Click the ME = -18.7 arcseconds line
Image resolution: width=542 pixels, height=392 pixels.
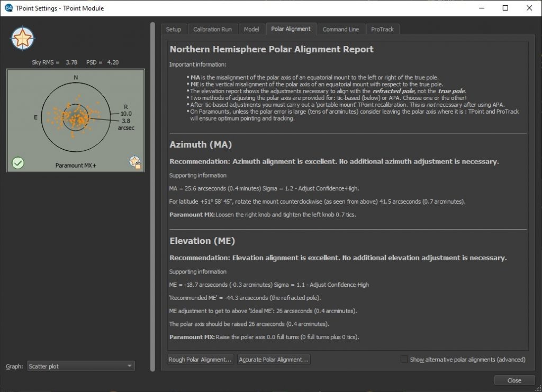[x=269, y=285]
